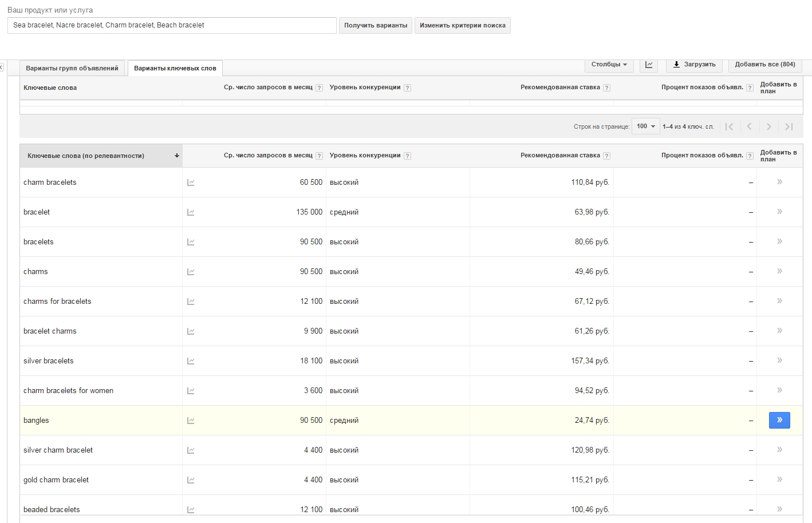Screen dimensions: 812x523
Task: Open trend chart for silver charm bracelet
Action: click(x=191, y=450)
